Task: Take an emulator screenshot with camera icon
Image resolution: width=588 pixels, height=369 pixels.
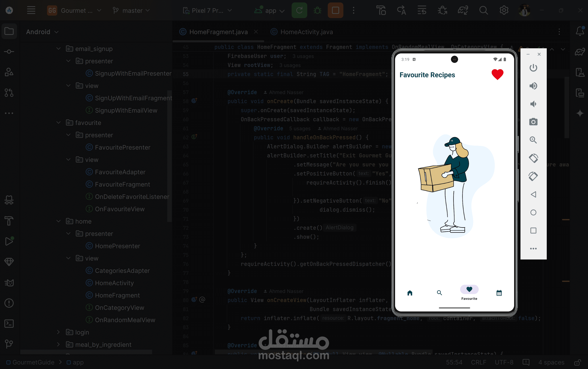Action: tap(533, 122)
